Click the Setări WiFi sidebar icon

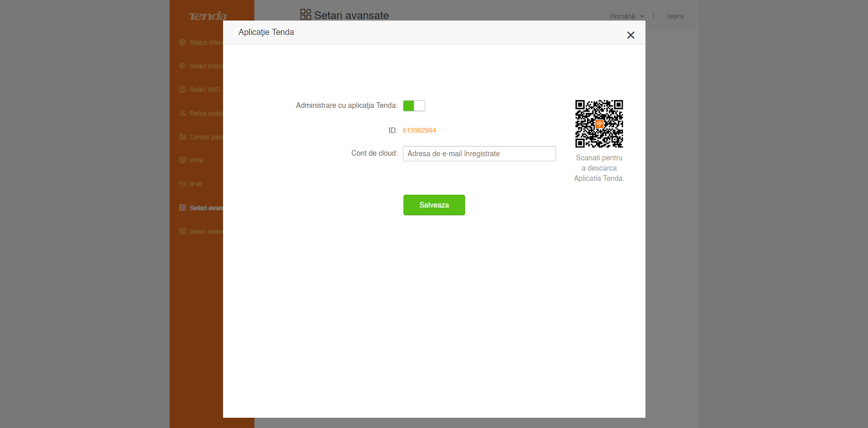pos(182,89)
